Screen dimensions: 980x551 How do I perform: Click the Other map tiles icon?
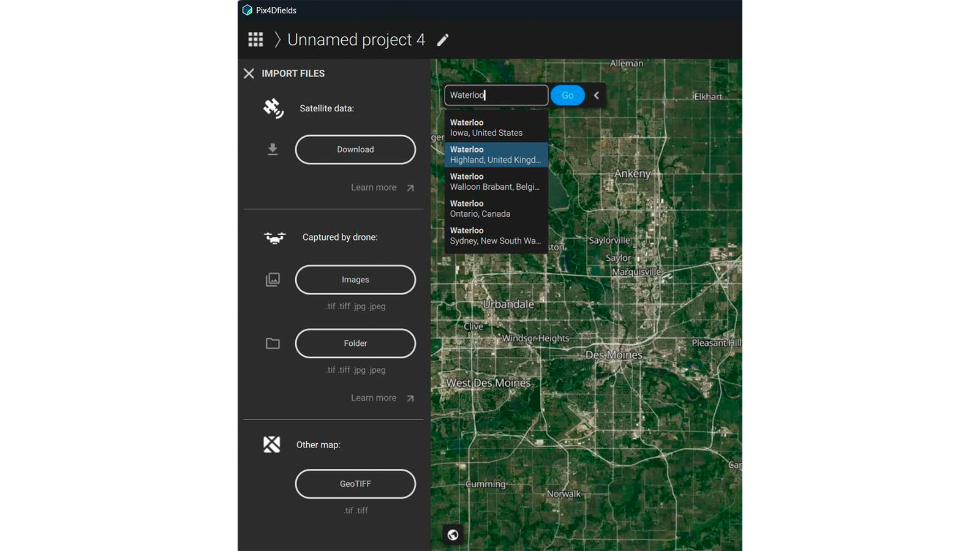(x=272, y=444)
